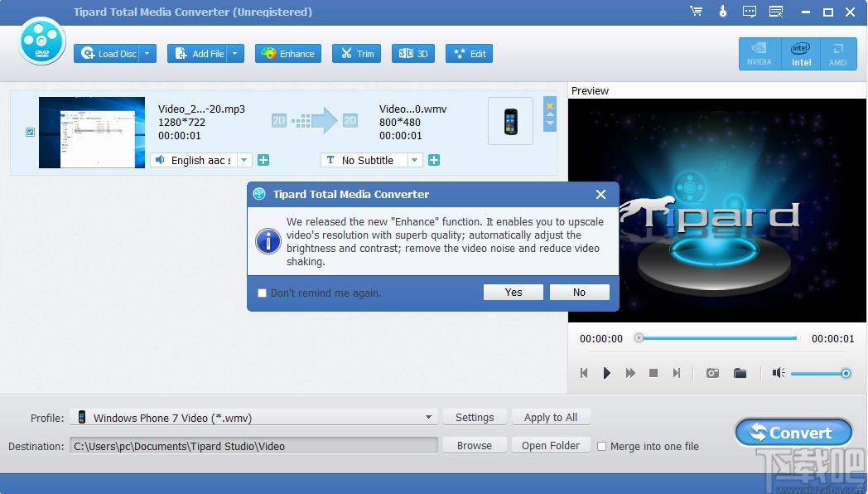Play the preview video
868x494 pixels.
(607, 373)
